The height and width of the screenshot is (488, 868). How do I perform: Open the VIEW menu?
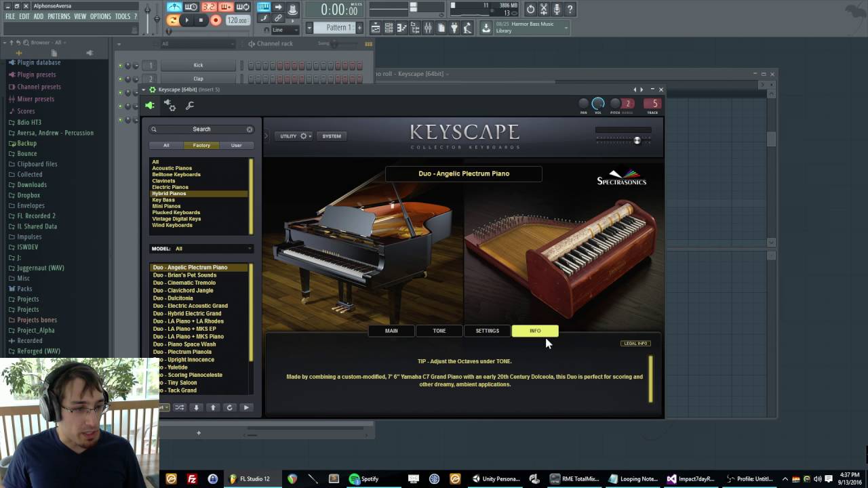point(80,16)
